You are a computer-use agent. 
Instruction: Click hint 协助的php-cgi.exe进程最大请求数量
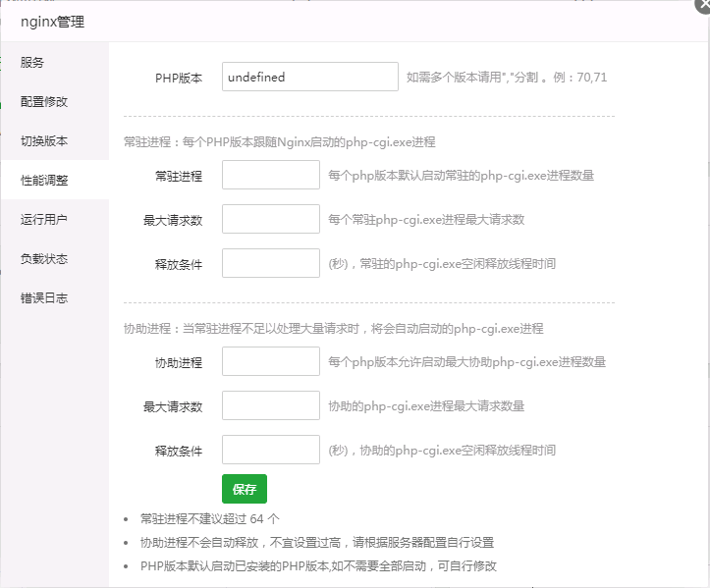point(426,406)
